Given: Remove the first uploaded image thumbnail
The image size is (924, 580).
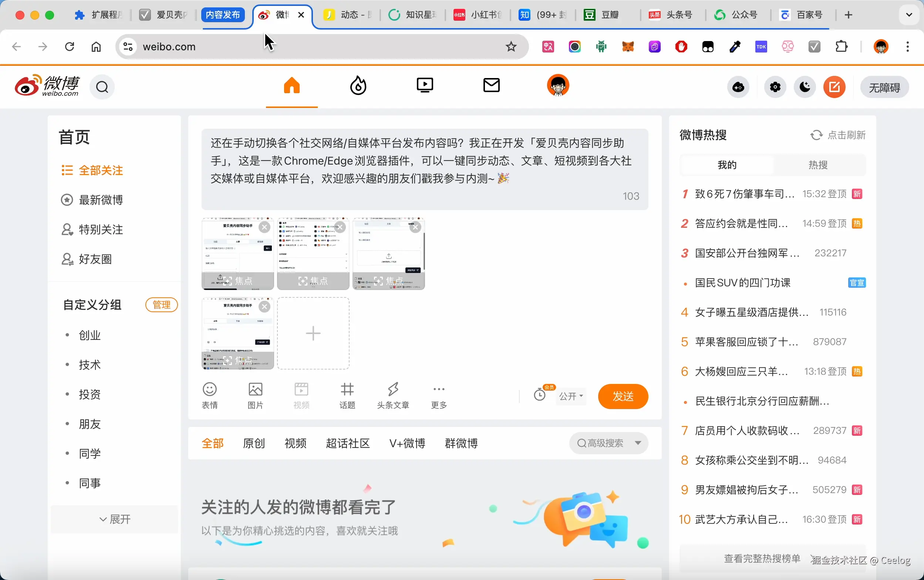Looking at the screenshot, I should pos(264,227).
